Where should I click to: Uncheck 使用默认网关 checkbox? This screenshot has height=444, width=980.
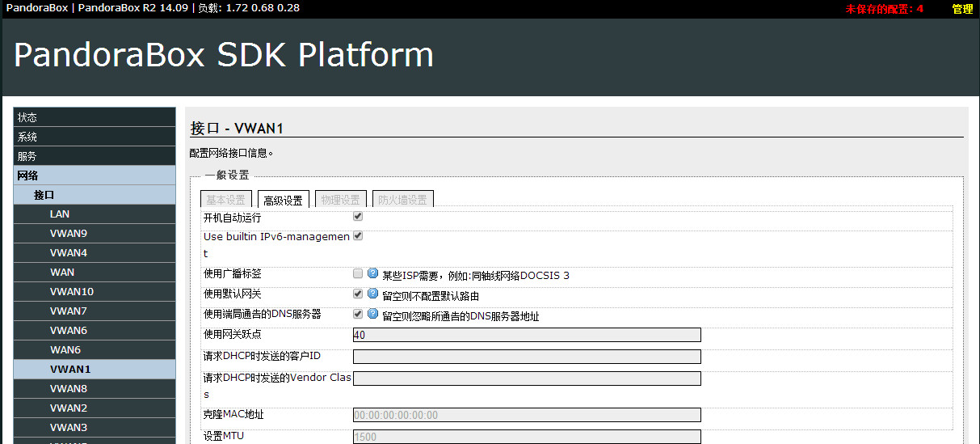click(358, 294)
